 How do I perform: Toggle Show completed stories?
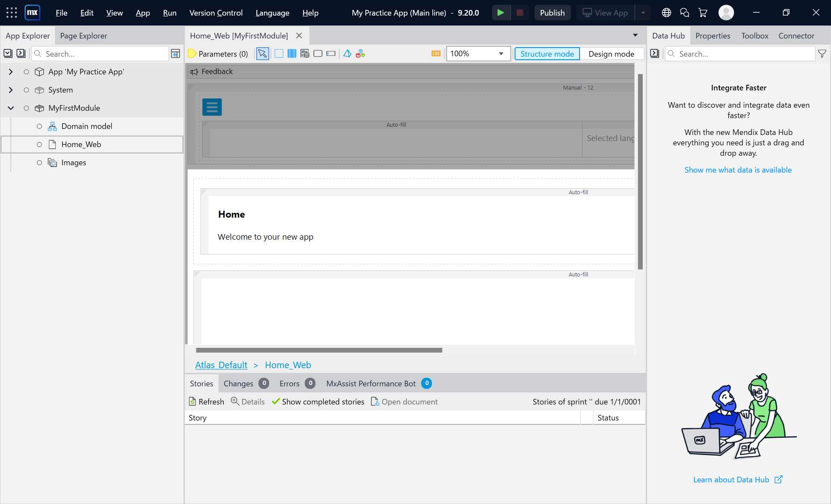[318, 402]
